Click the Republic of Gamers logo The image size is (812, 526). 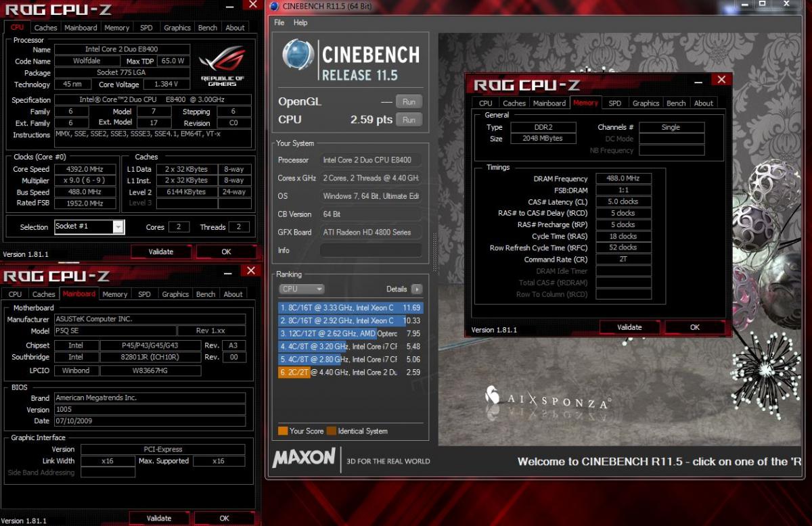(223, 66)
